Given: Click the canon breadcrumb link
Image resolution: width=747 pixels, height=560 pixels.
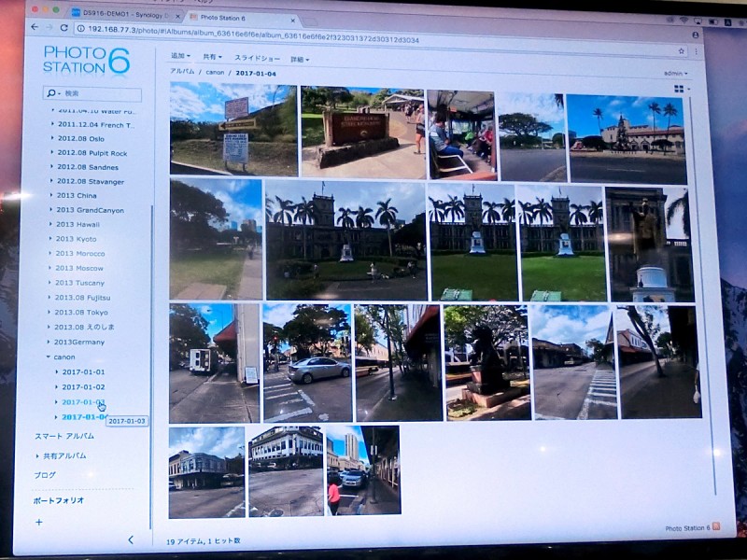Looking at the screenshot, I should 215,73.
